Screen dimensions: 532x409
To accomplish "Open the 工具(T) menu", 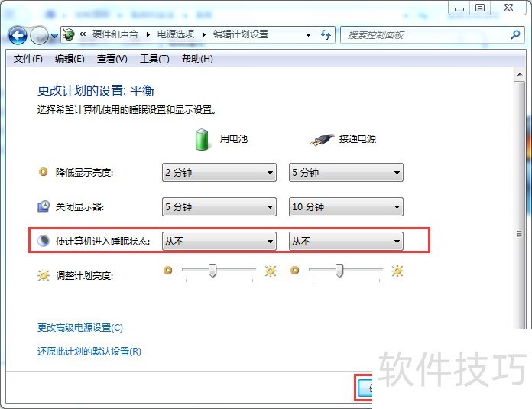I will 154,59.
